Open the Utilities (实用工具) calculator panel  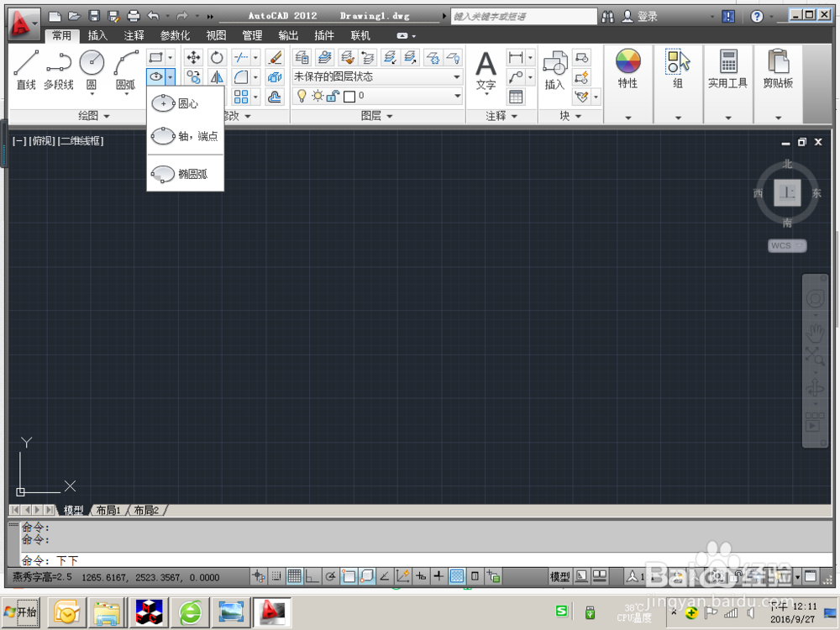(x=728, y=69)
